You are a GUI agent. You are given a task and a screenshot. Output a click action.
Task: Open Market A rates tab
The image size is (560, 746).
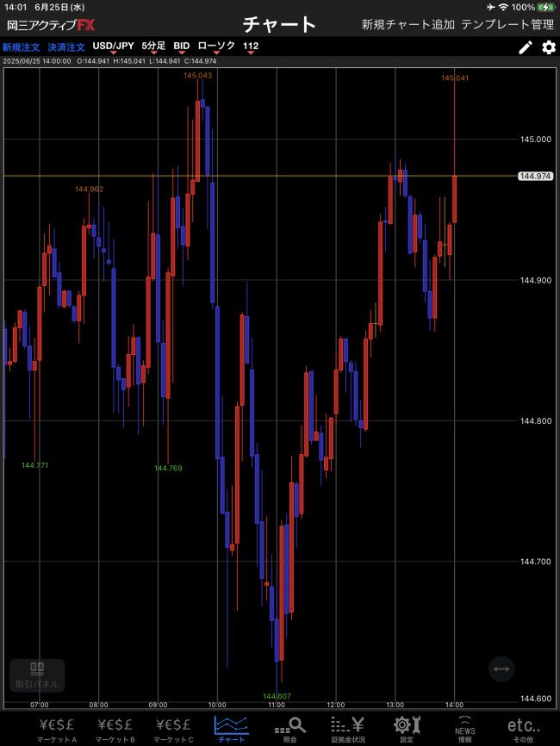pos(57,730)
